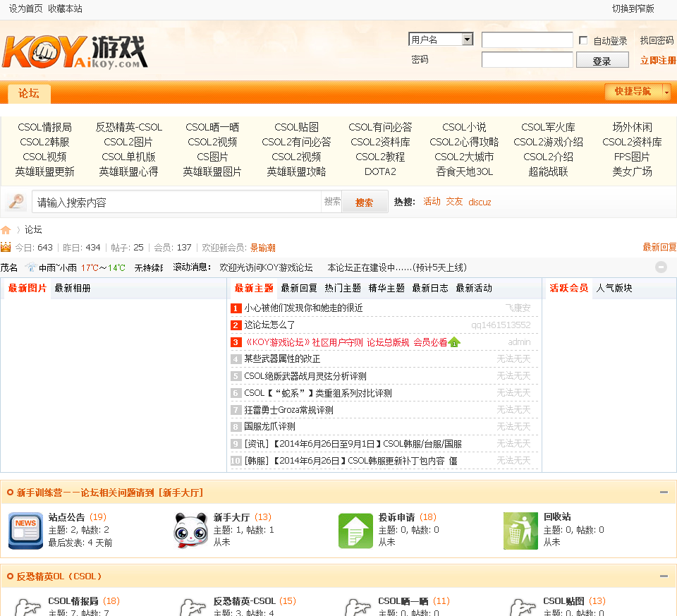677x616 pixels.
Task: Open the 用户名 login type dropdown
Action: coord(441,40)
